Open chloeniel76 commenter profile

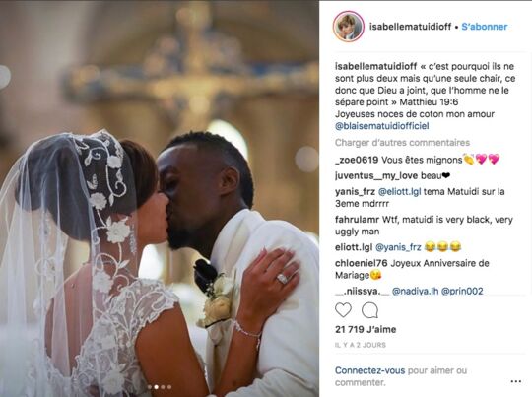click(x=361, y=263)
